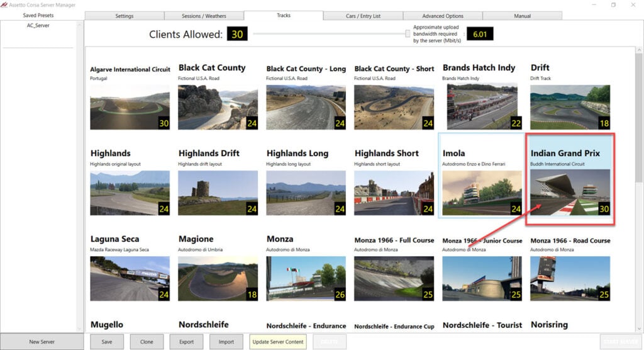Open the Manual tab
This screenshot has height=350, width=644.
click(x=523, y=16)
